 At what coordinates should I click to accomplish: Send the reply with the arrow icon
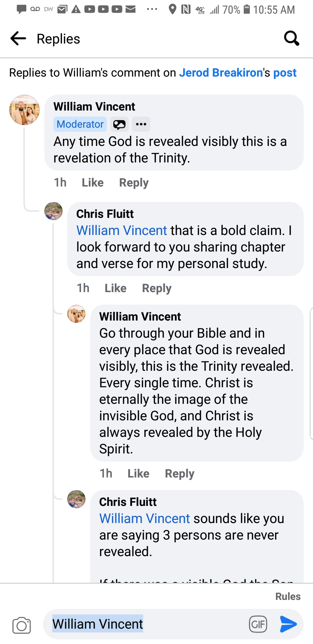click(288, 624)
